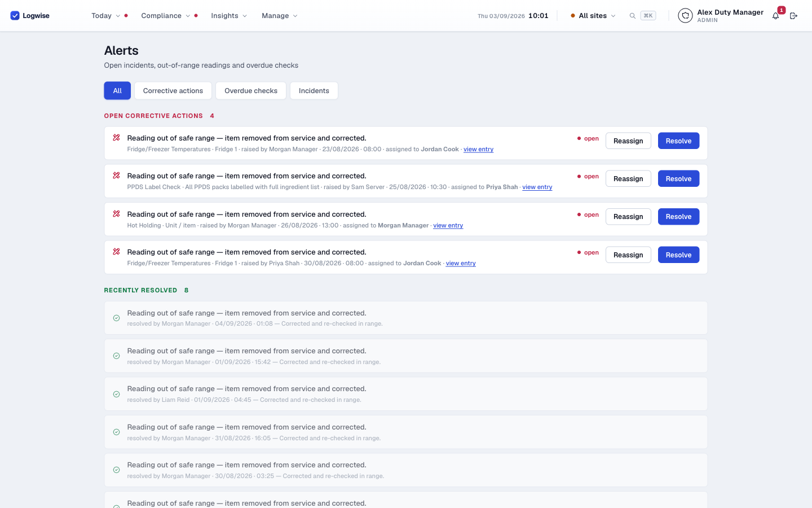Click the resolved check icon dated 30/08/2026 03:25
812x508 pixels.
pos(116,470)
